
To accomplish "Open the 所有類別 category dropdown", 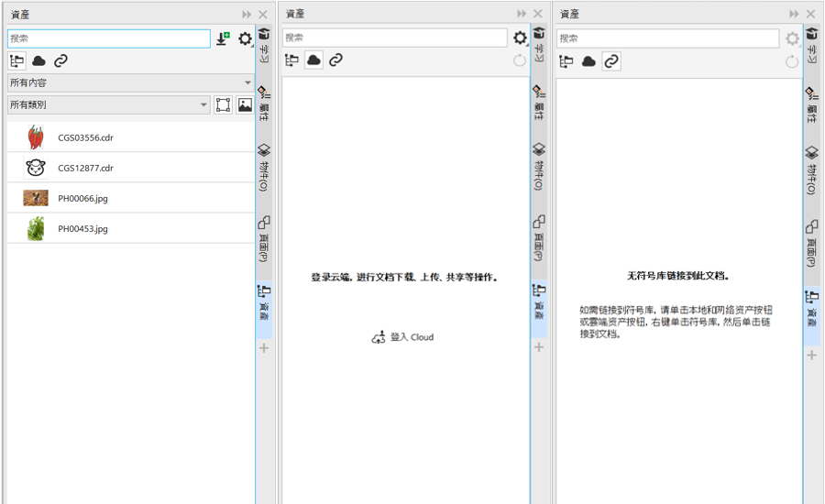I will click(x=108, y=105).
